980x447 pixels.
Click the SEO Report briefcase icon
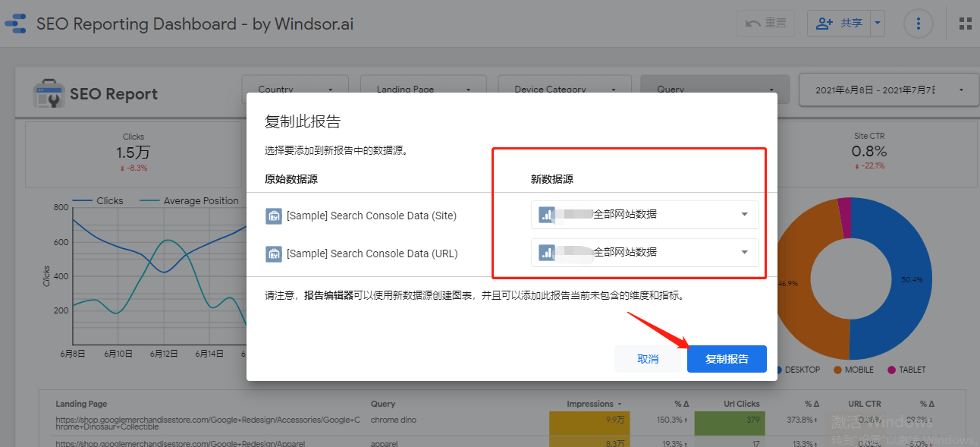point(49,94)
